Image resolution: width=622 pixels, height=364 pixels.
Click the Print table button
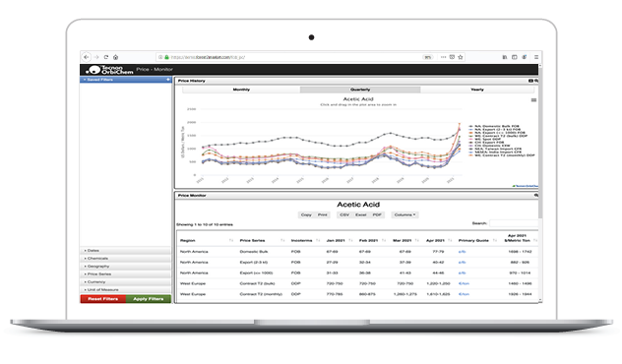tap(323, 214)
